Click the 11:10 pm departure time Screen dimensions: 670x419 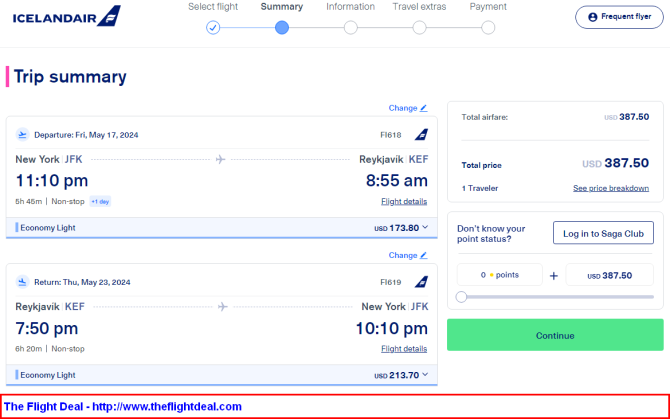[x=52, y=180]
